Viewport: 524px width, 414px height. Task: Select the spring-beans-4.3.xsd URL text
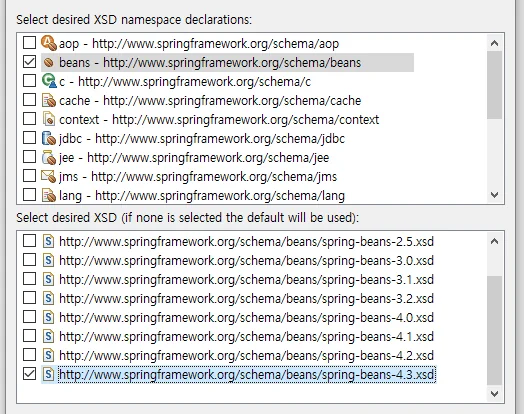pos(247,375)
